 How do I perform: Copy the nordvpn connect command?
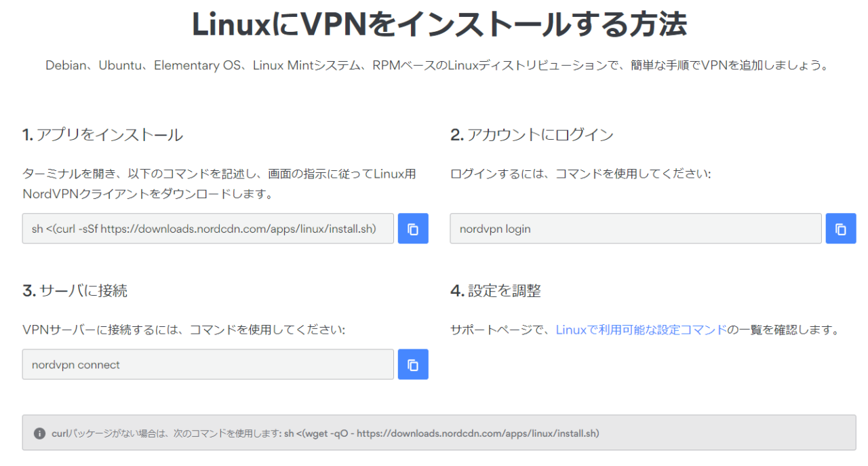[413, 364]
